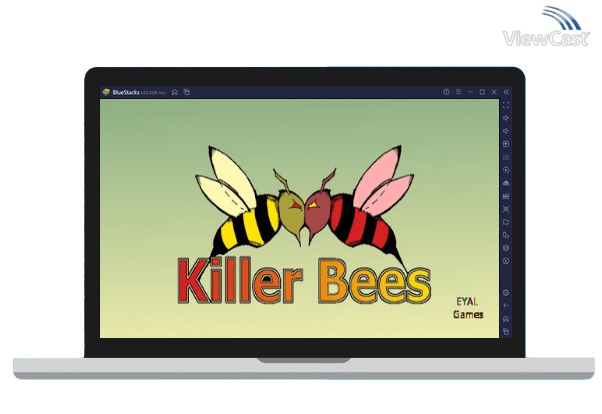The height and width of the screenshot is (414, 602).
Task: Open the dimmed keyboard controls icon in sidebar
Action: click(506, 157)
